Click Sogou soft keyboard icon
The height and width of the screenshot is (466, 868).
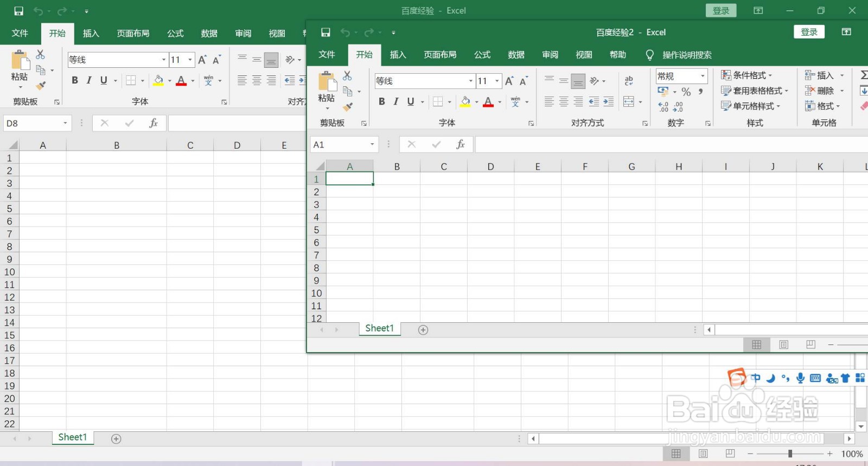click(815, 378)
